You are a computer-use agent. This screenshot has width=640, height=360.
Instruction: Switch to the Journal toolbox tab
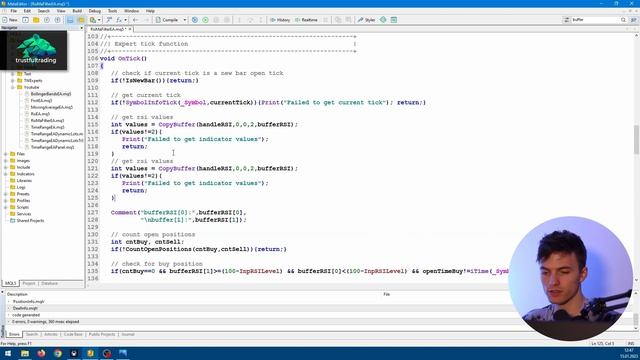[128, 334]
